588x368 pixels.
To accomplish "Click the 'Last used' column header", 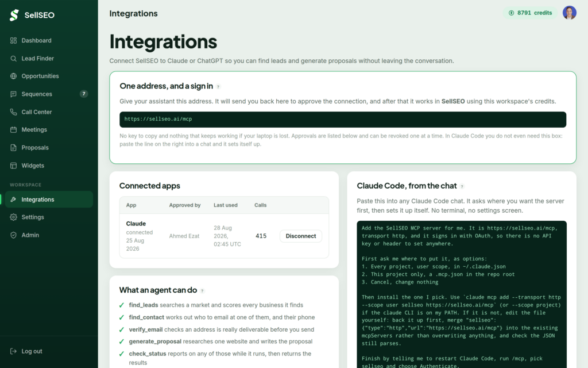I will click(225, 205).
